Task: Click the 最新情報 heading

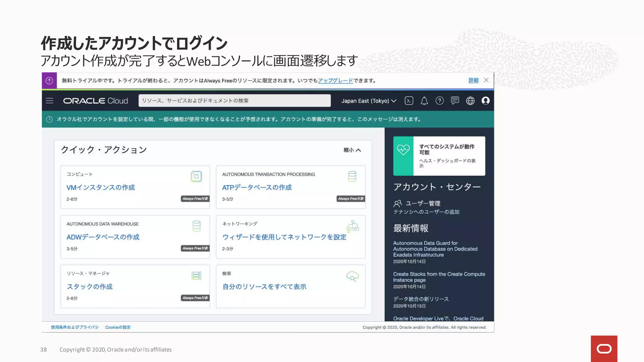Action: [411, 228]
